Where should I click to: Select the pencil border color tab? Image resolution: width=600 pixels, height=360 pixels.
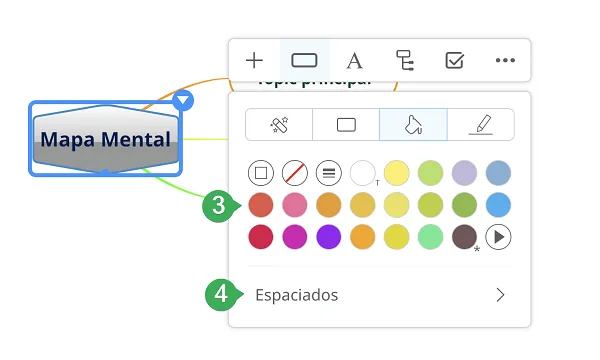481,125
